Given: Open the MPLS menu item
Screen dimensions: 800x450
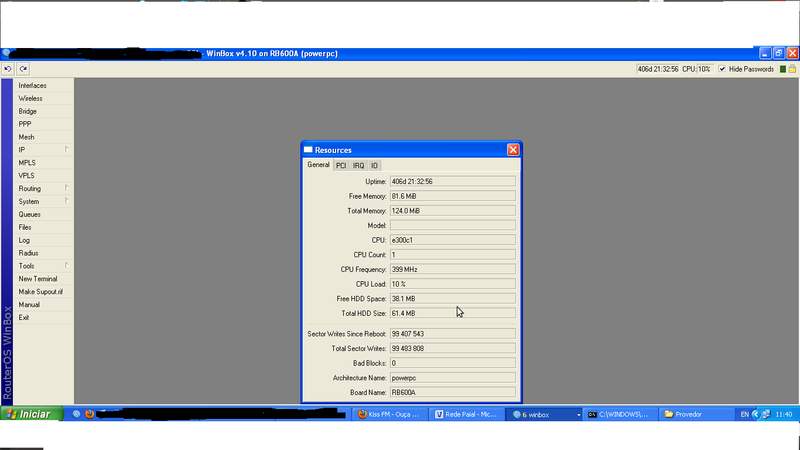Looking at the screenshot, I should tap(43, 163).
